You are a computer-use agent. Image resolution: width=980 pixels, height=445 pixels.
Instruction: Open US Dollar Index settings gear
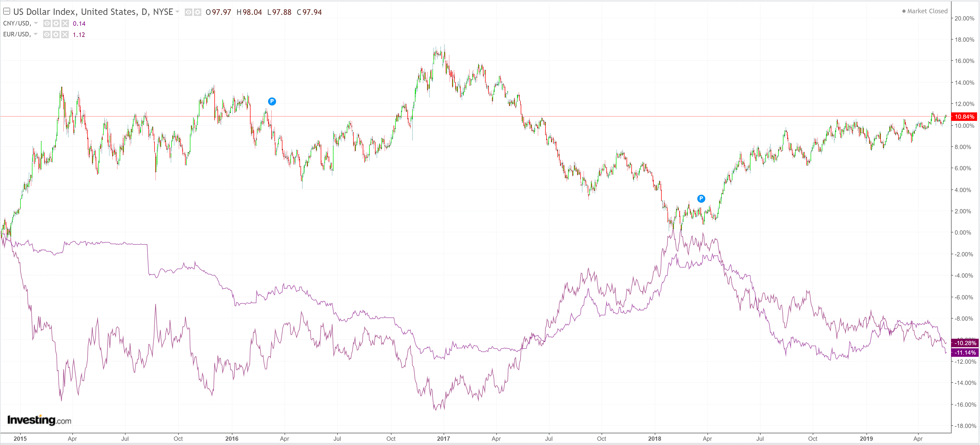point(197,12)
